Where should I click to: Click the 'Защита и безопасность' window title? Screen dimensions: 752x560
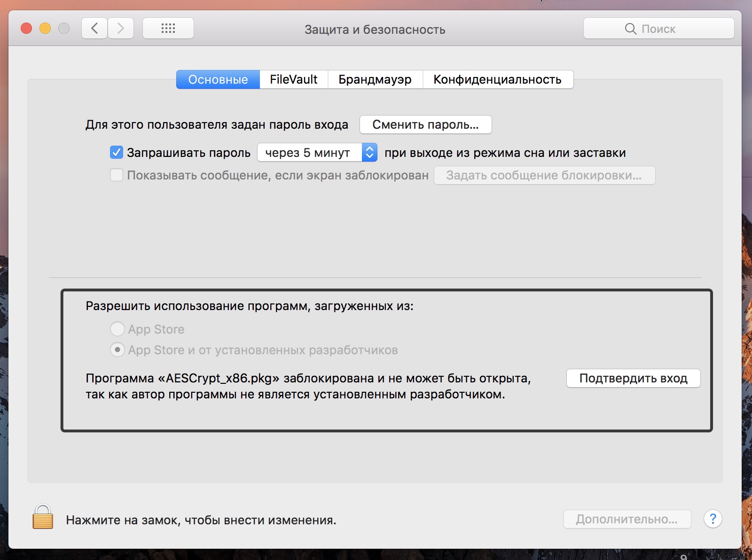tap(375, 30)
